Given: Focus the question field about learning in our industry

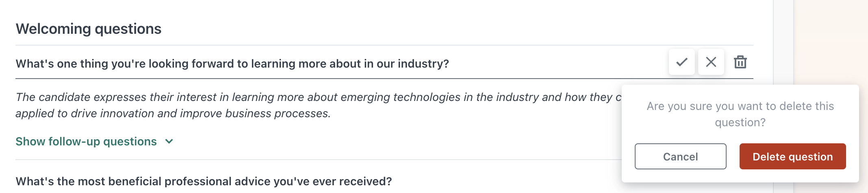Looking at the screenshot, I should 341,64.
